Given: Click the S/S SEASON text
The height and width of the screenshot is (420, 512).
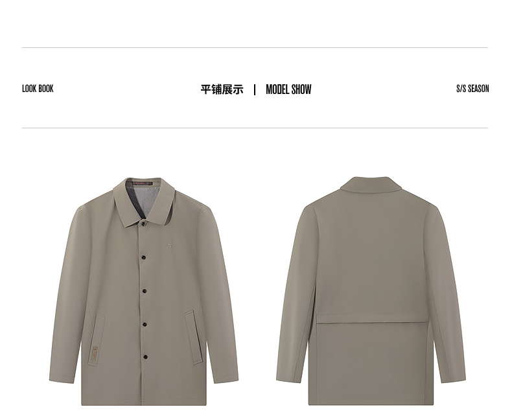Looking at the screenshot, I should click(x=472, y=89).
